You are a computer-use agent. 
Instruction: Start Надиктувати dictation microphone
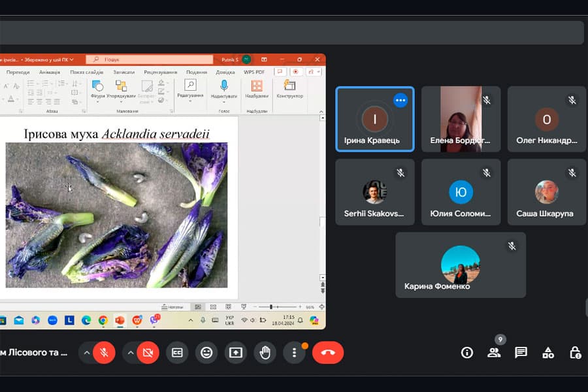click(224, 91)
